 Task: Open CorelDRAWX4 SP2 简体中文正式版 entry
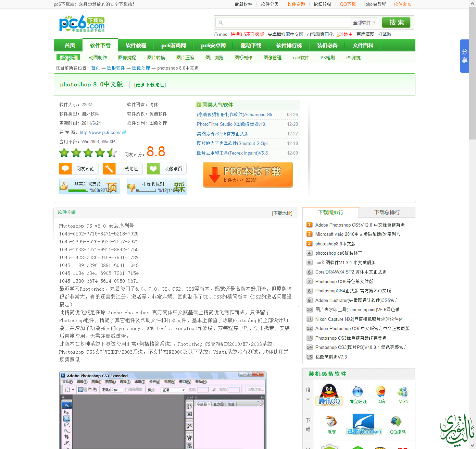[x=351, y=272]
